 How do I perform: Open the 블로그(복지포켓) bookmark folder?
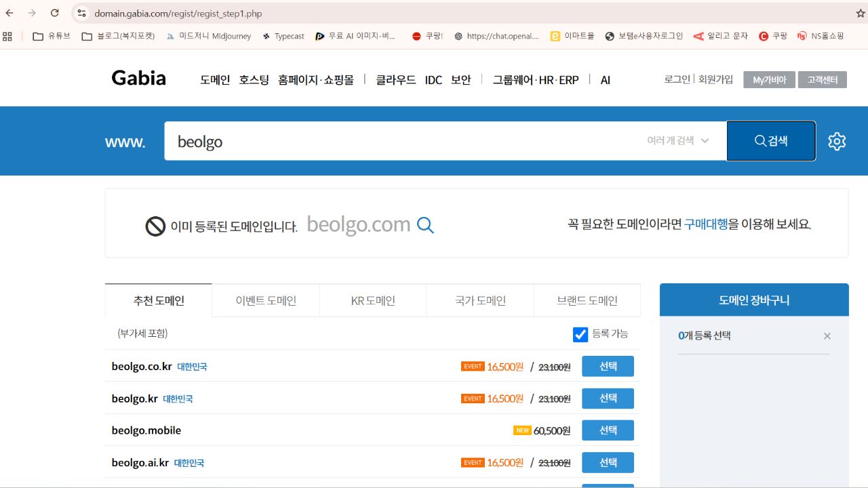tap(118, 36)
